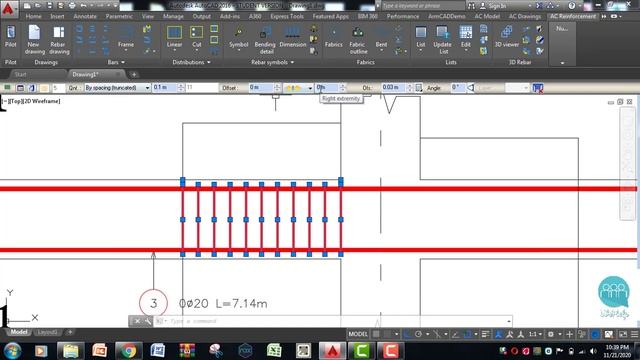
Task: Create a New drawing from the ribbon
Action: click(x=34, y=39)
